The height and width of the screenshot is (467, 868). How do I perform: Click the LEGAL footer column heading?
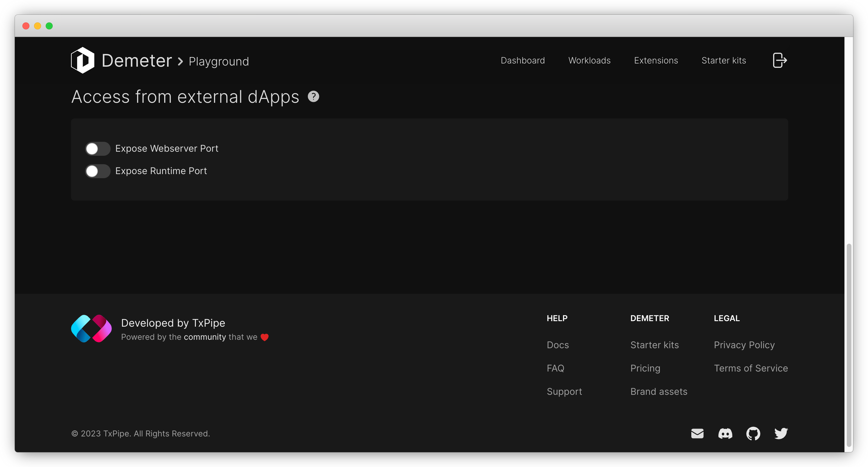tap(727, 319)
